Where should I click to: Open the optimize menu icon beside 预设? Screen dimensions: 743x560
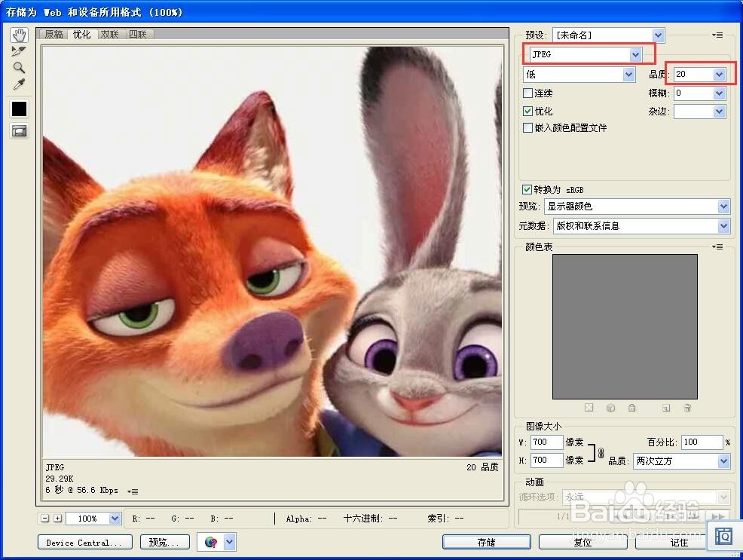(717, 35)
